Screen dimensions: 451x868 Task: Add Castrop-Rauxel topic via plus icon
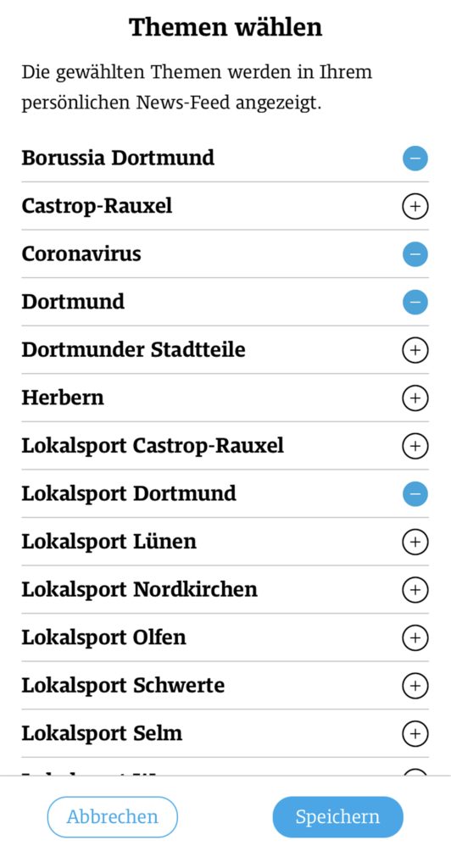415,207
